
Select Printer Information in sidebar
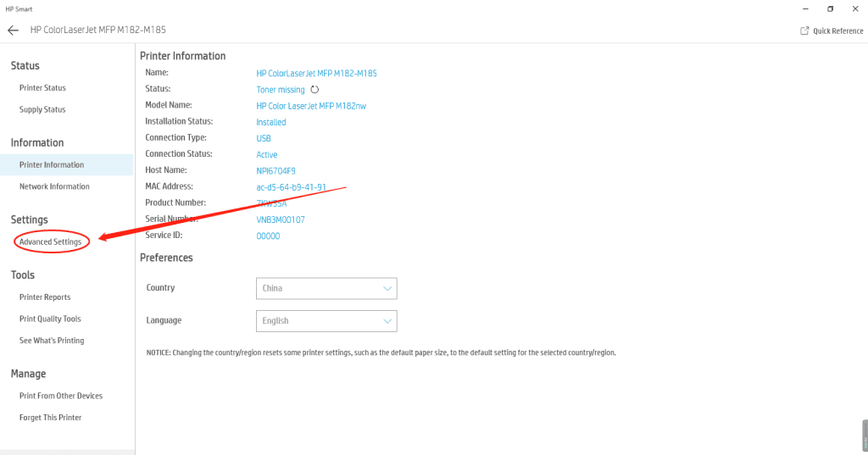(66, 164)
